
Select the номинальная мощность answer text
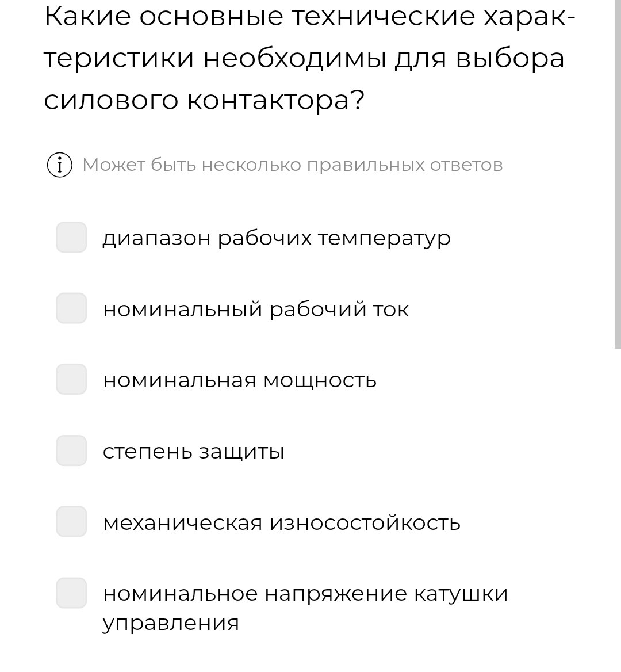point(240,380)
